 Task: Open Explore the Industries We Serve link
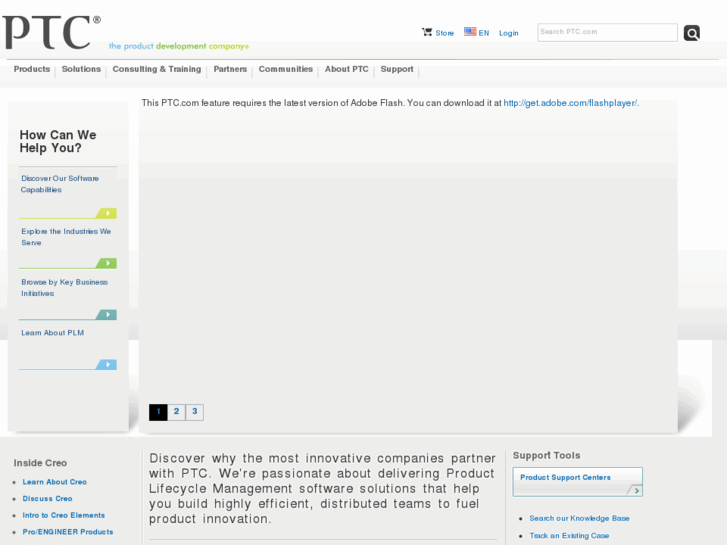(x=66, y=237)
